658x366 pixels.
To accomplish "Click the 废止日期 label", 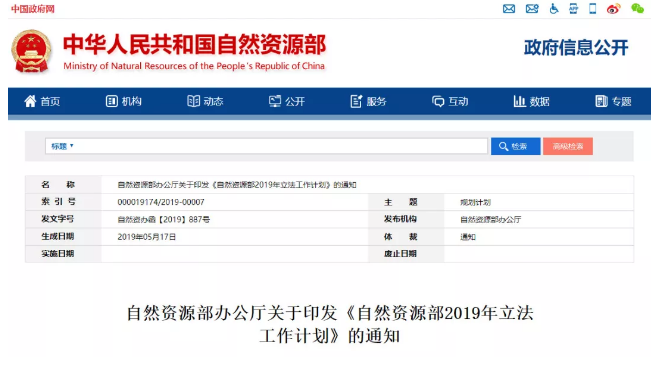I will tap(400, 254).
